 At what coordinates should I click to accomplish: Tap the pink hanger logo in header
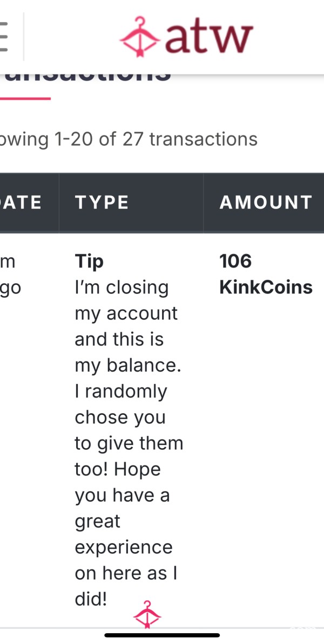[x=139, y=37]
